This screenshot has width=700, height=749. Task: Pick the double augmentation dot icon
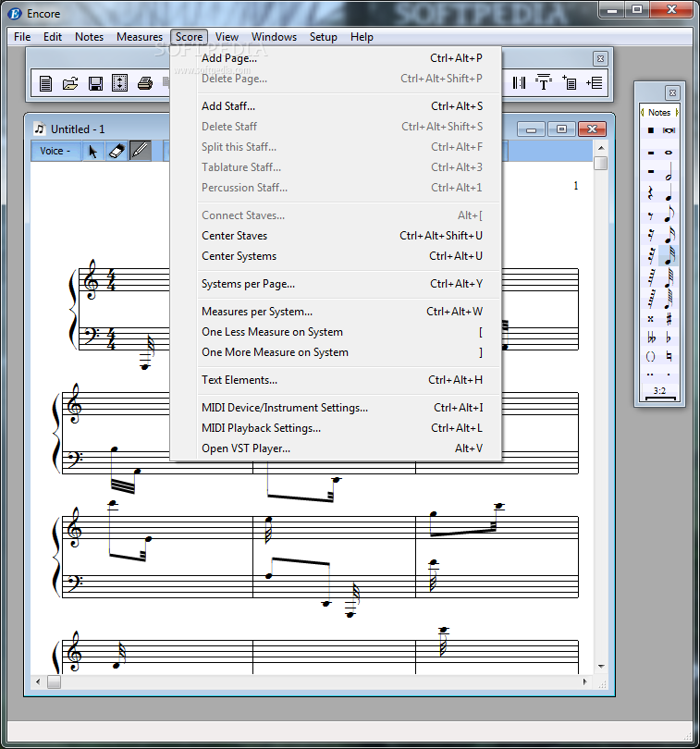point(650,374)
